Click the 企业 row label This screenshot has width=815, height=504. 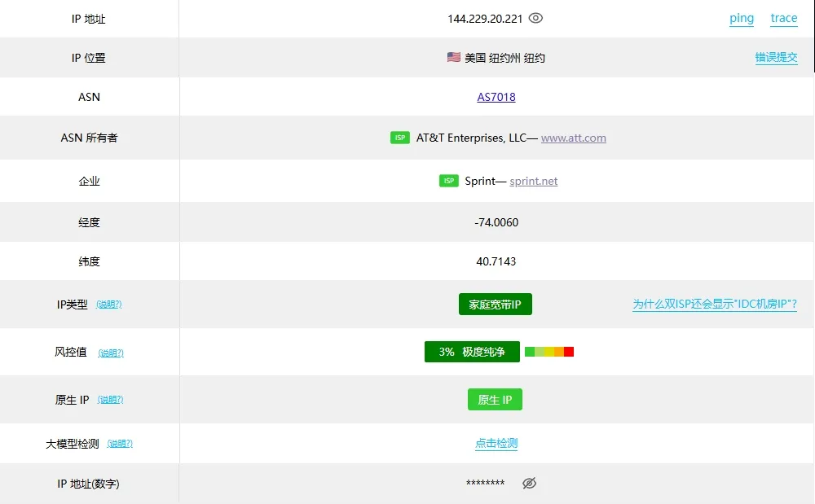click(x=89, y=181)
